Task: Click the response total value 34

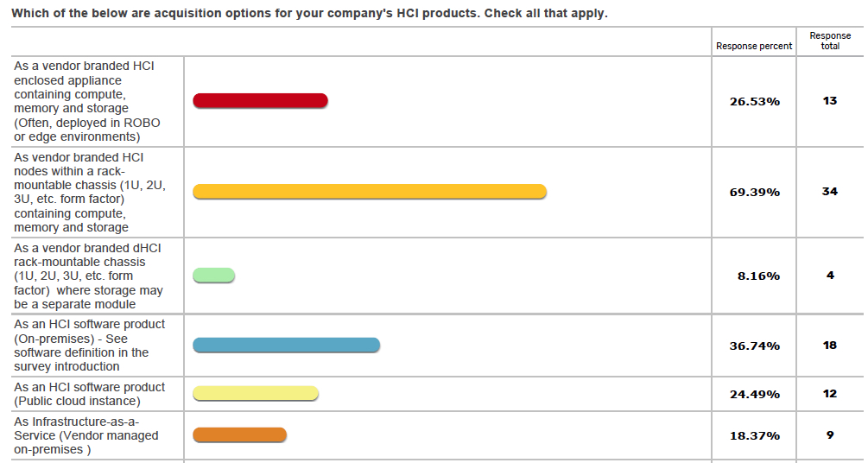Action: [x=830, y=192]
